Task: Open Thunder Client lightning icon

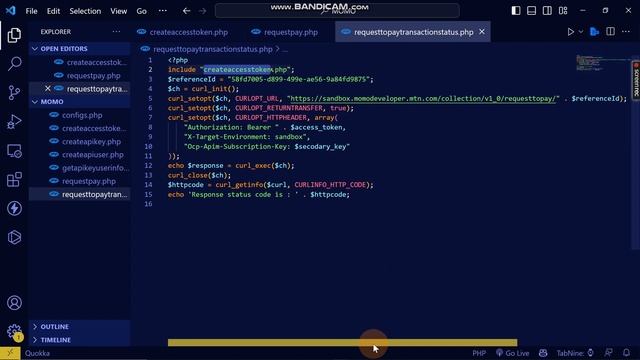Action: click(x=14, y=209)
